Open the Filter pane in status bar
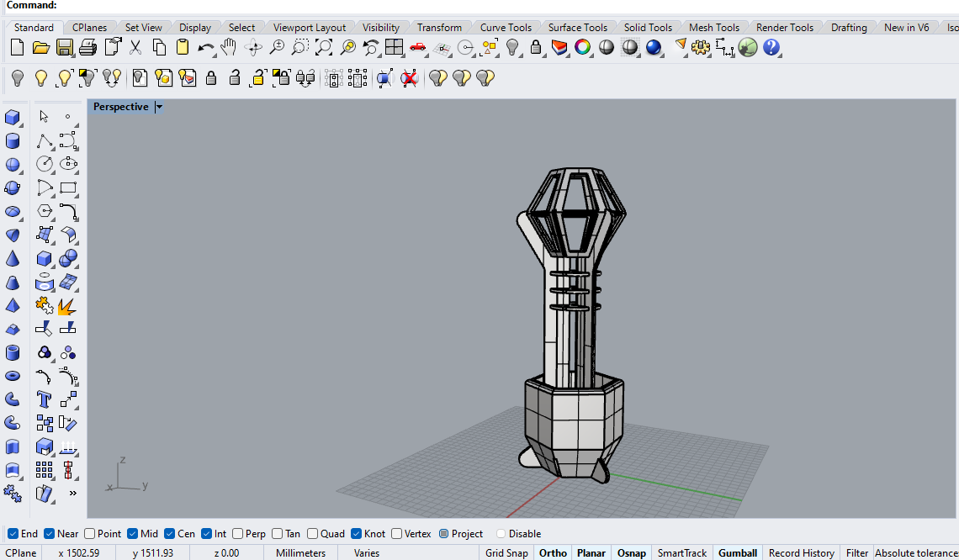 (x=857, y=552)
